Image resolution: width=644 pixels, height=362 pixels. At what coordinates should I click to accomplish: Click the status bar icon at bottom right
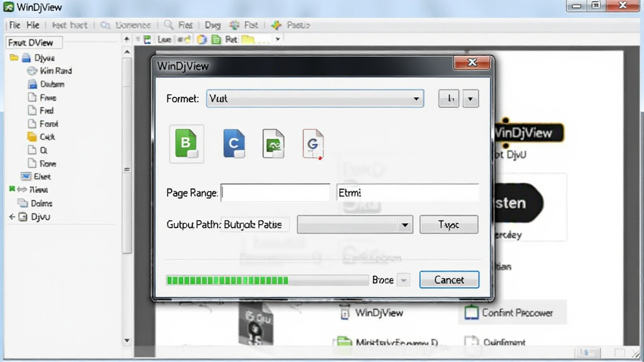tap(587, 353)
